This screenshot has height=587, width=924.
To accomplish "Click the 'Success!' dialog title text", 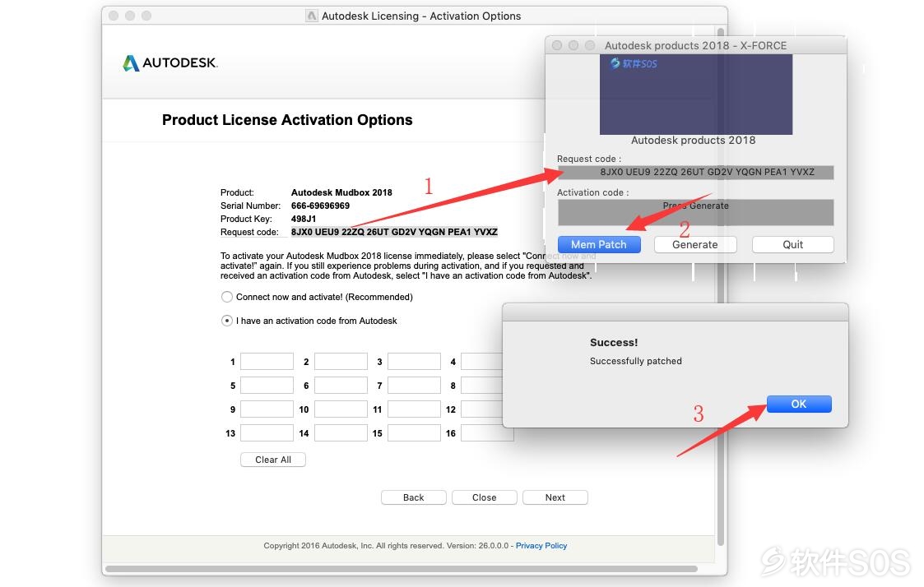I will pos(614,343).
